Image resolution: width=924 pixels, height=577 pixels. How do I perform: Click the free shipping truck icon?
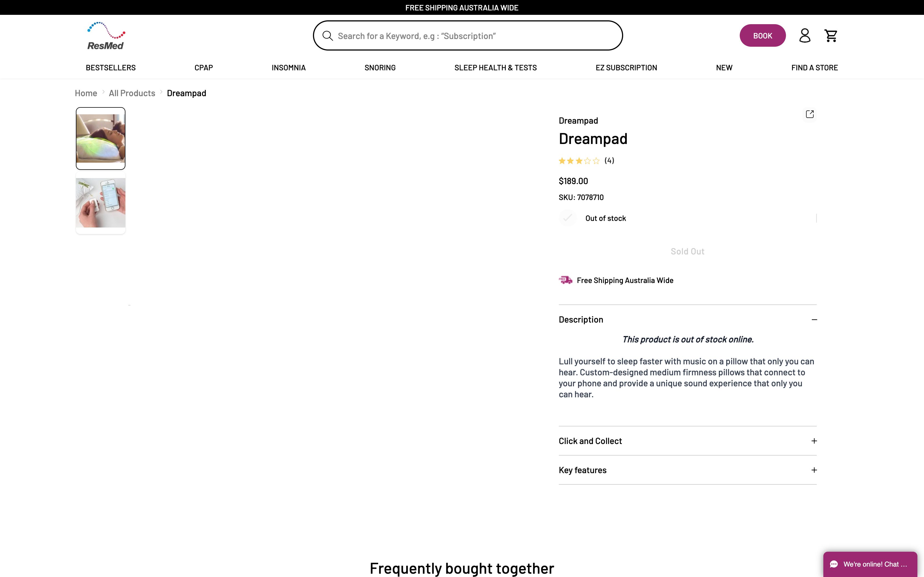click(x=565, y=280)
